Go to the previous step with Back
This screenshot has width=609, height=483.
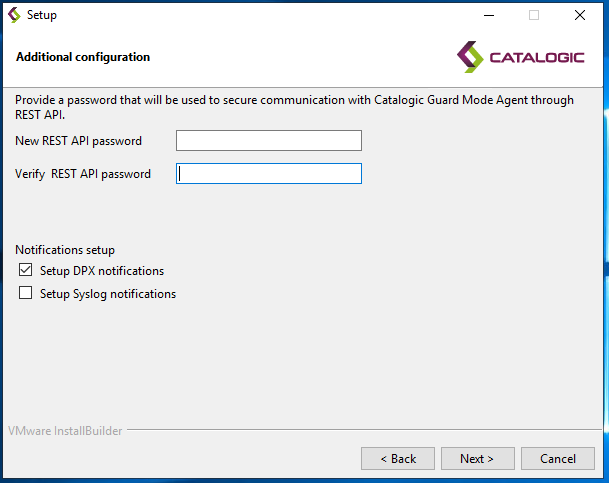(397, 459)
